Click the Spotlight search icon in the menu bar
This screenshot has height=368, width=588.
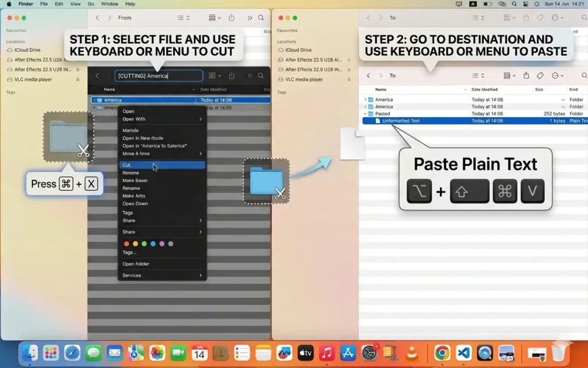point(514,4)
